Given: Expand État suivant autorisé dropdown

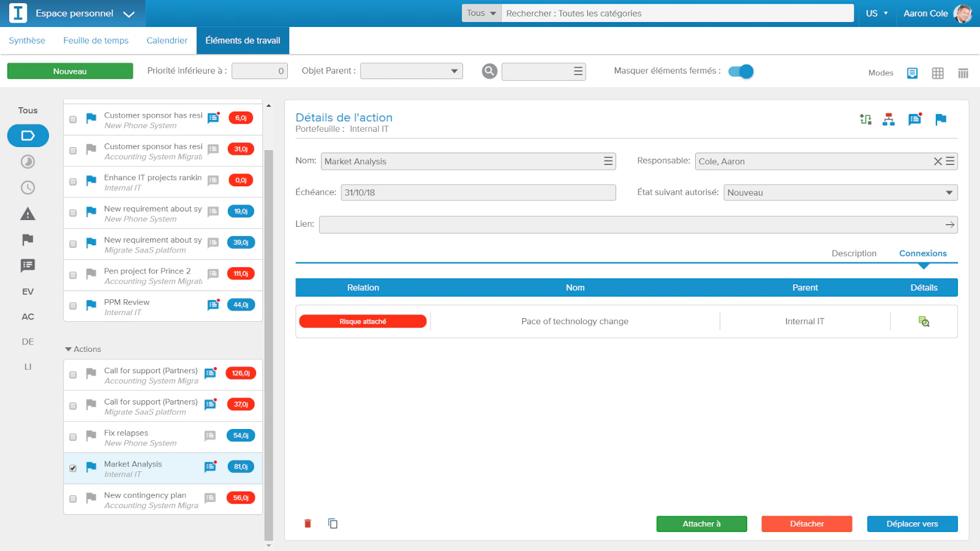Looking at the screenshot, I should [840, 192].
